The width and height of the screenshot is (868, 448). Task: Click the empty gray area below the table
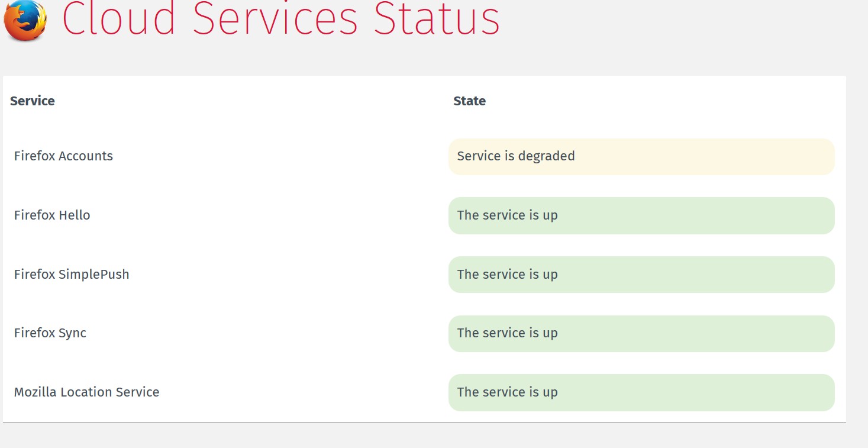point(424,437)
